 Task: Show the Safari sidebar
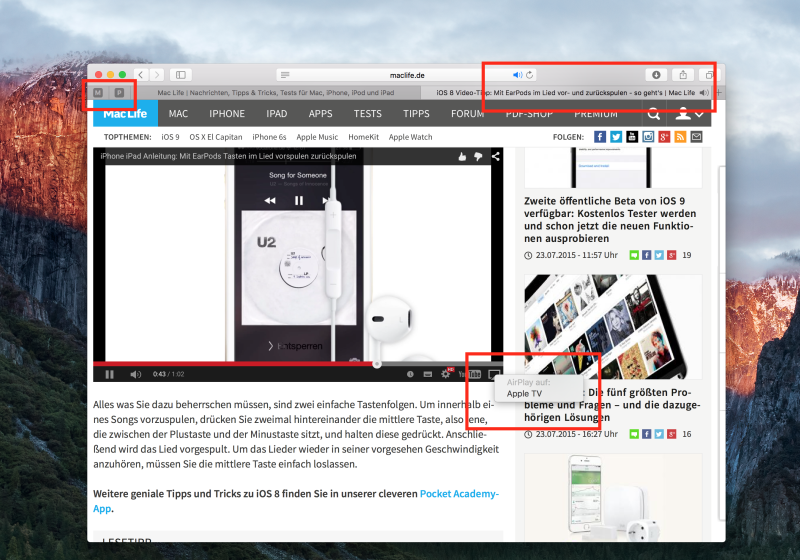pos(181,75)
